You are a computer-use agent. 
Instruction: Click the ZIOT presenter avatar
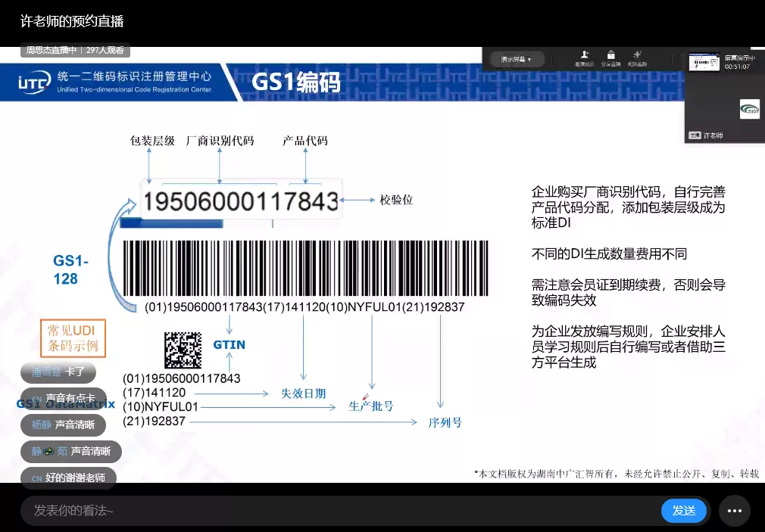click(x=749, y=109)
